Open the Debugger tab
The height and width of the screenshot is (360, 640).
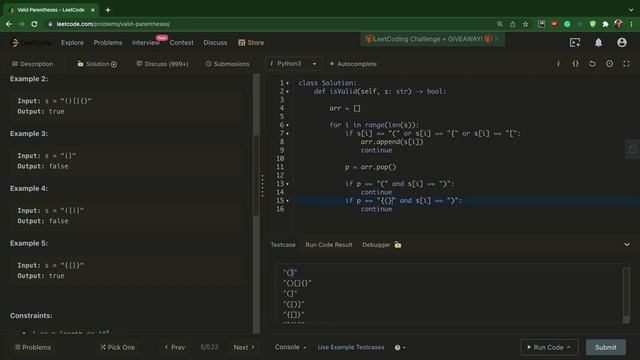376,244
